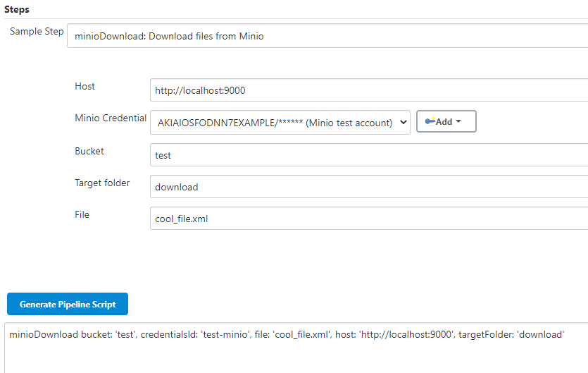This screenshot has height=373, width=588.
Task: Click the Host input field
Action: (369, 90)
